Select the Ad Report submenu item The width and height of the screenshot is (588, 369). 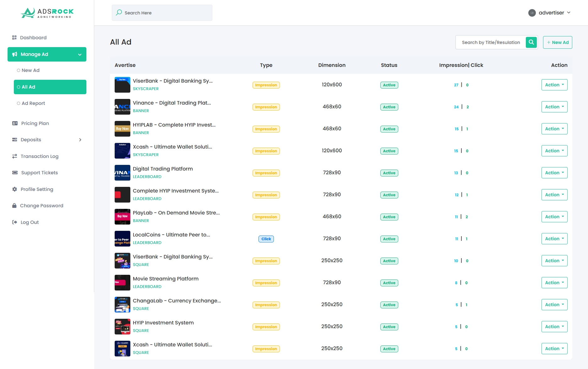click(33, 103)
